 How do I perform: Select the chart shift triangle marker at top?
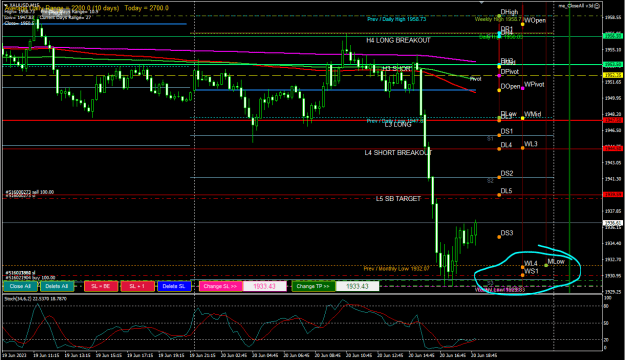(x=482, y=2)
